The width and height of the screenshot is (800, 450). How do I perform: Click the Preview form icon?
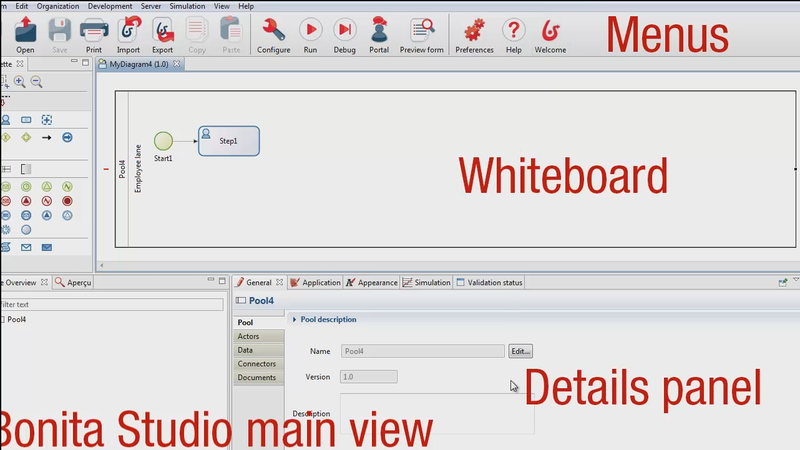421,32
